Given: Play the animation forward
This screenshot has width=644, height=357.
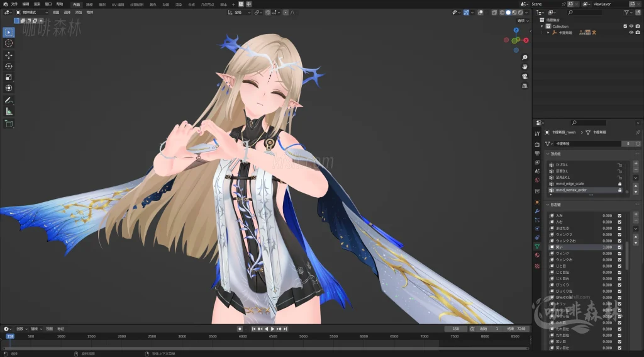Looking at the screenshot, I should tap(273, 329).
